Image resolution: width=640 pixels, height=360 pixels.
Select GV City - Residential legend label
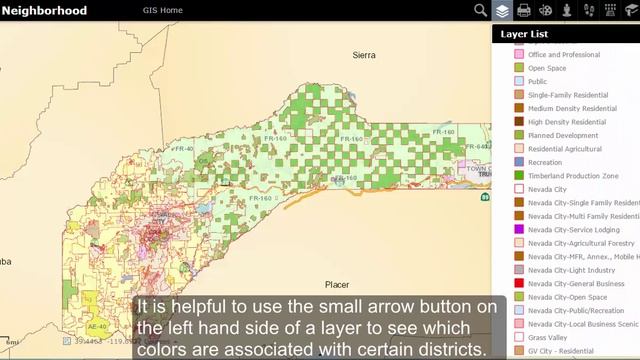pyautogui.click(x=561, y=351)
